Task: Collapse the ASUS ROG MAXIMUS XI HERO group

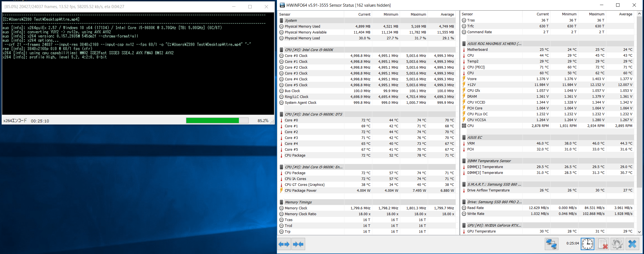Action: pyautogui.click(x=464, y=44)
